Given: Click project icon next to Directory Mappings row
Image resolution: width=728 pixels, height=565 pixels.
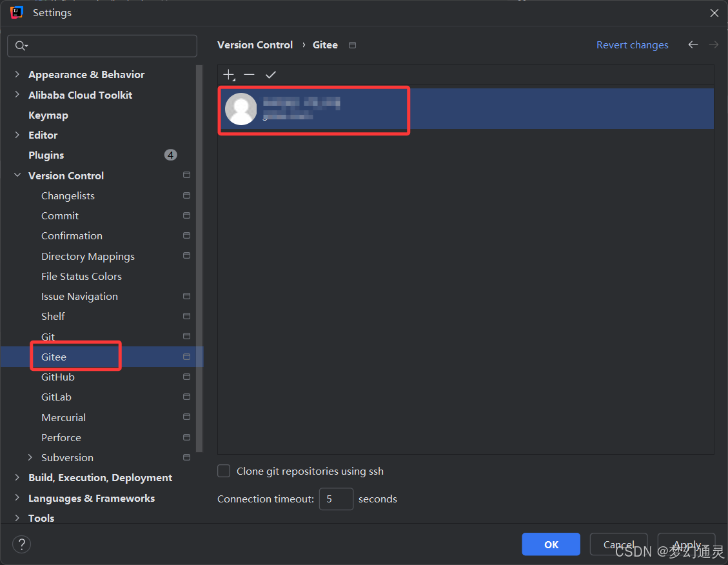Looking at the screenshot, I should pyautogui.click(x=186, y=256).
